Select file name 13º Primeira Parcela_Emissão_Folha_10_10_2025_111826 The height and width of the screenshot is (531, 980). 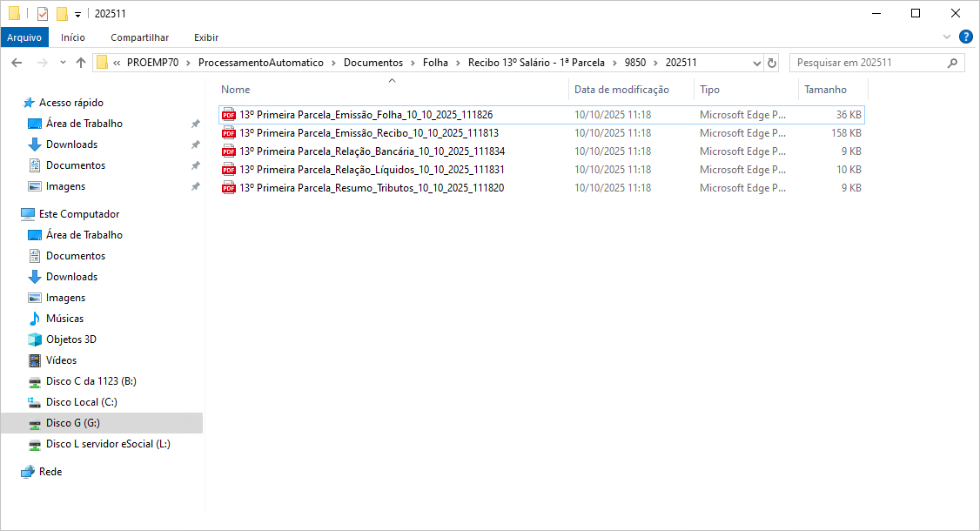pyautogui.click(x=366, y=114)
